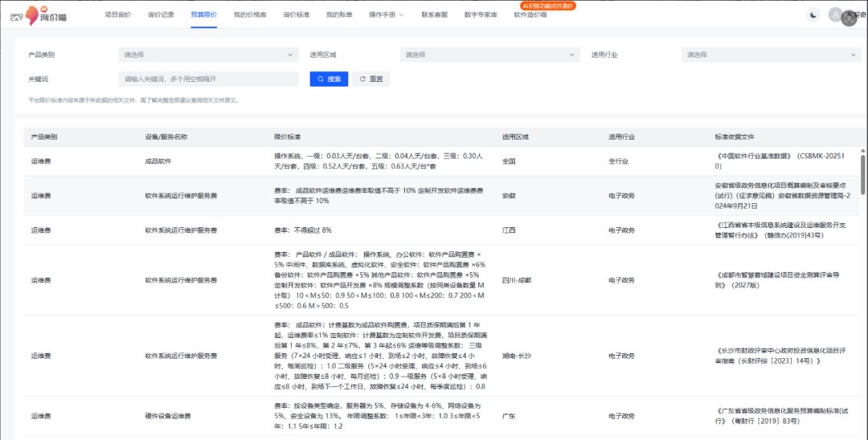The height and width of the screenshot is (440, 868).
Task: Click the 关键词 input field
Action: pos(208,79)
